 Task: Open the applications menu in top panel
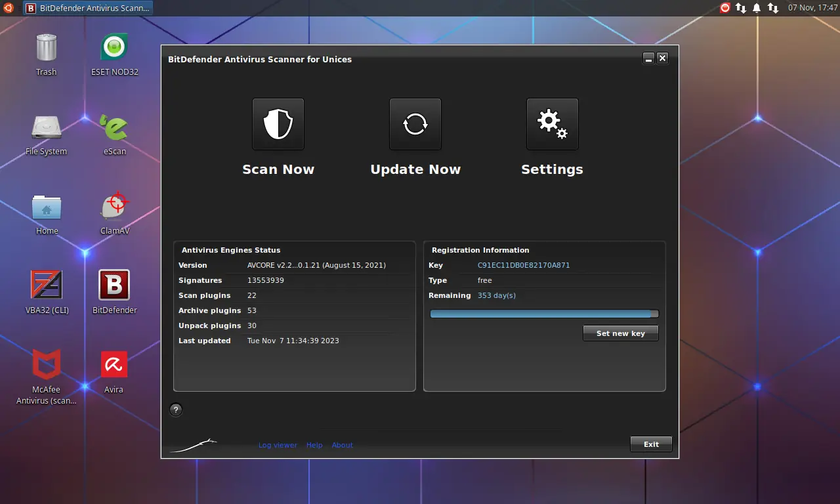coord(9,8)
